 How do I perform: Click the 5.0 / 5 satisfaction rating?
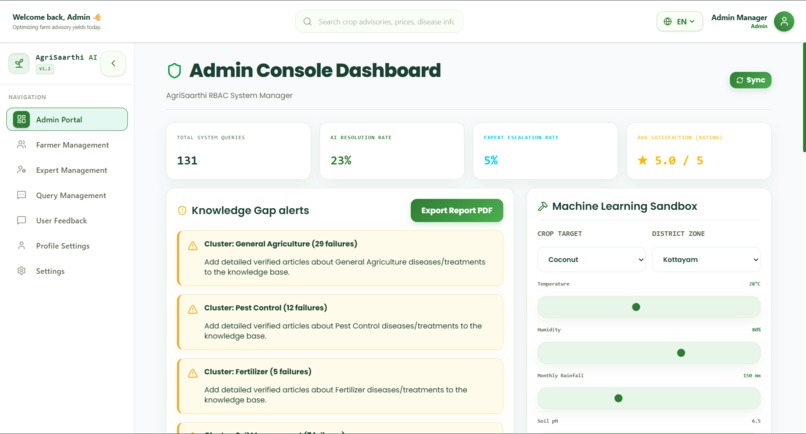tap(679, 160)
